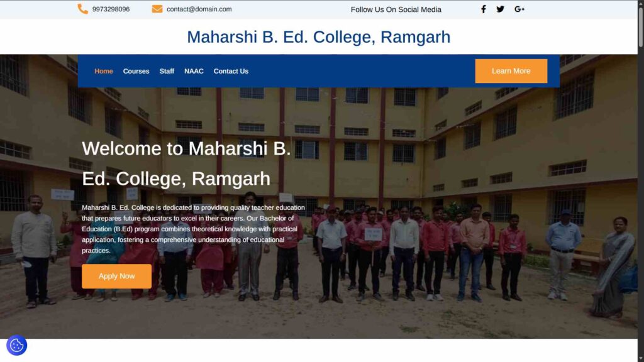Viewport: 644px width, 362px height.
Task: Open the Twitter bird icon
Action: [x=500, y=9]
